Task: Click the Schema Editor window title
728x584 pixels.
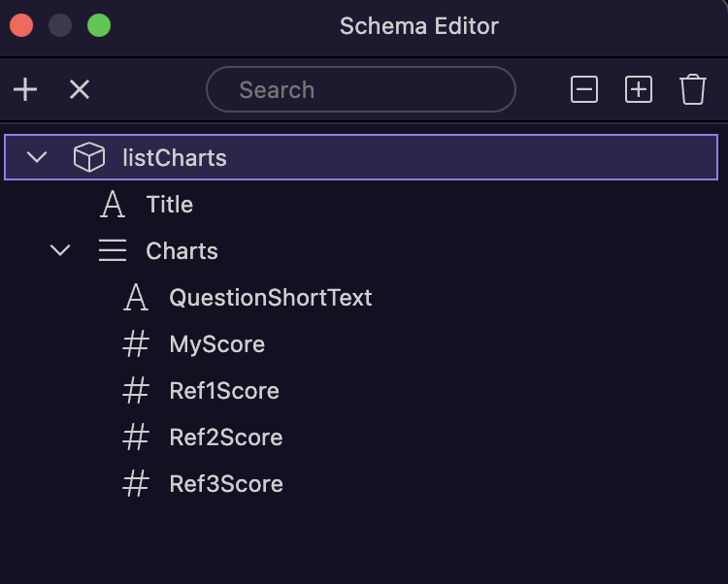Action: [418, 26]
